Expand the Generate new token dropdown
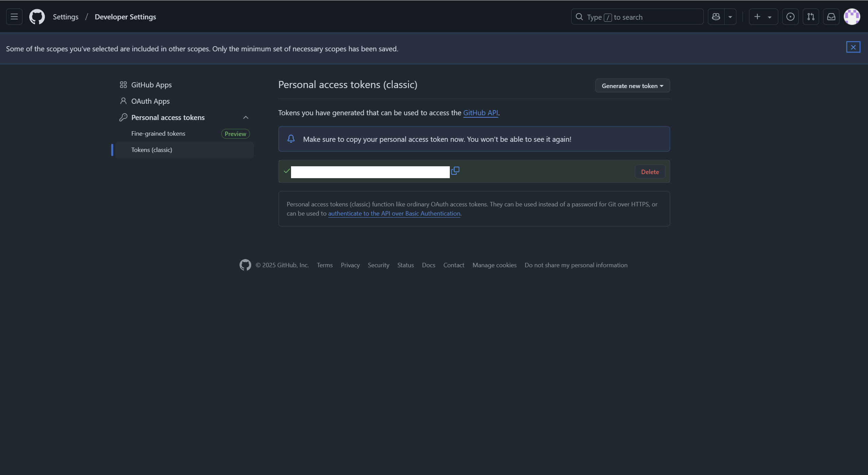The width and height of the screenshot is (868, 475). [x=632, y=86]
